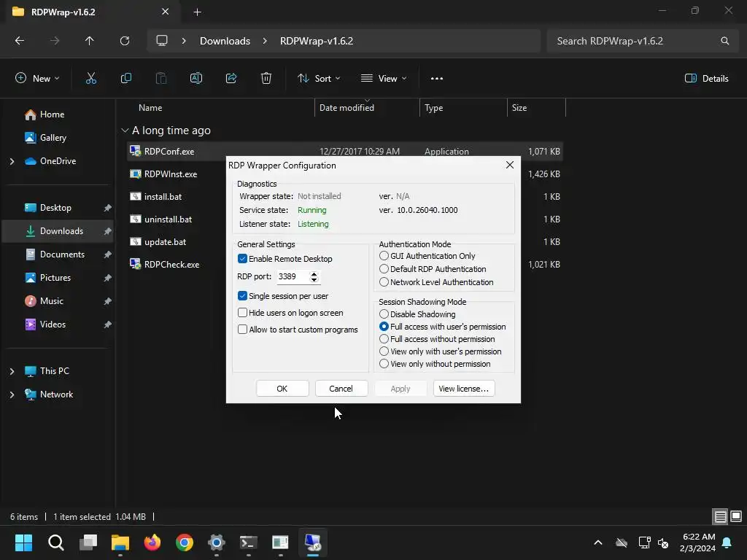Select the RDPCheck.exe file icon
Image resolution: width=747 pixels, height=560 pixels.
coord(135,264)
